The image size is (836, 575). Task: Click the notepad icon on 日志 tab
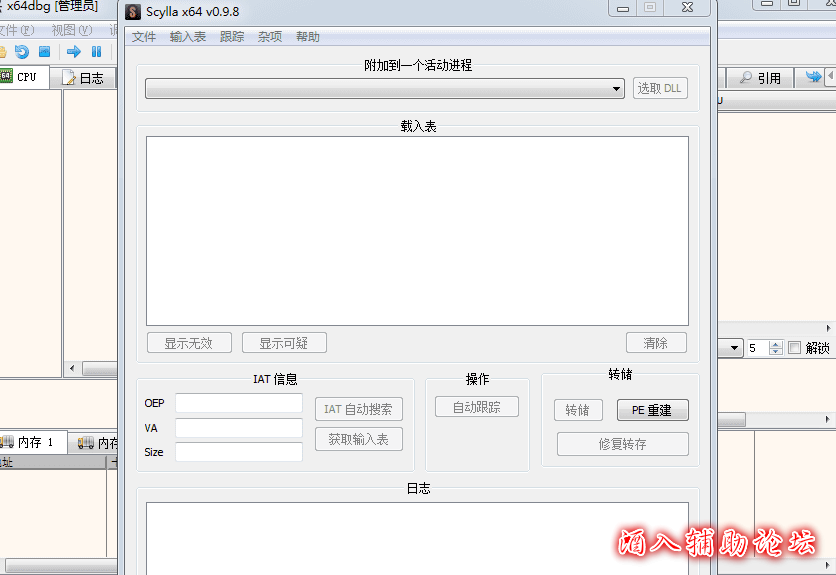[x=69, y=78]
